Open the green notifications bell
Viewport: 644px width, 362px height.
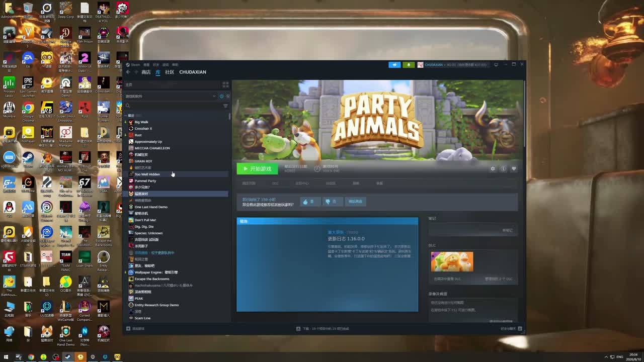coord(409,64)
